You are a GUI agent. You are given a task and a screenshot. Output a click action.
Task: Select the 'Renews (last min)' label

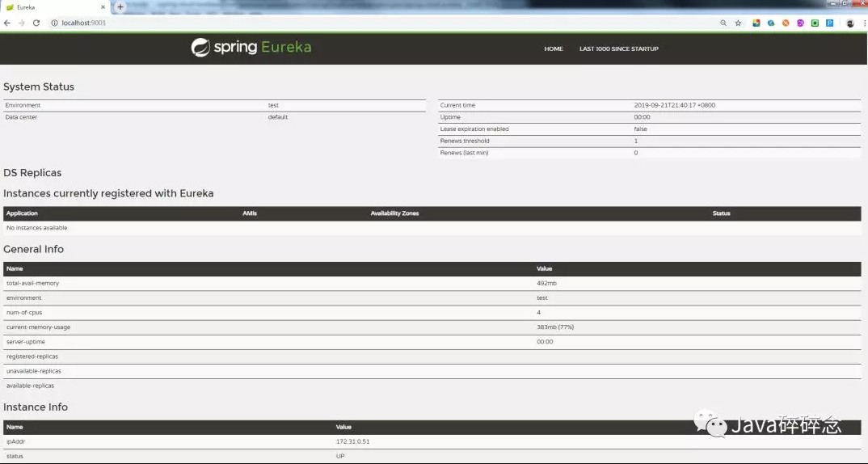[464, 153]
